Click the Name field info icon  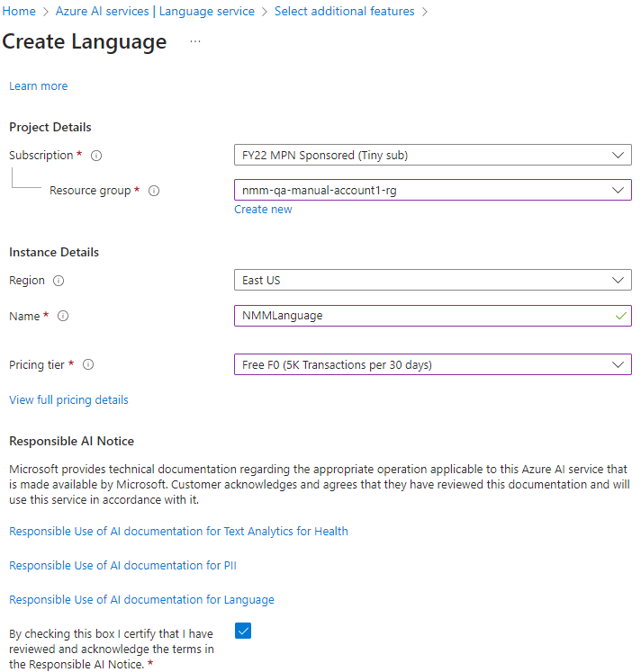[63, 316]
